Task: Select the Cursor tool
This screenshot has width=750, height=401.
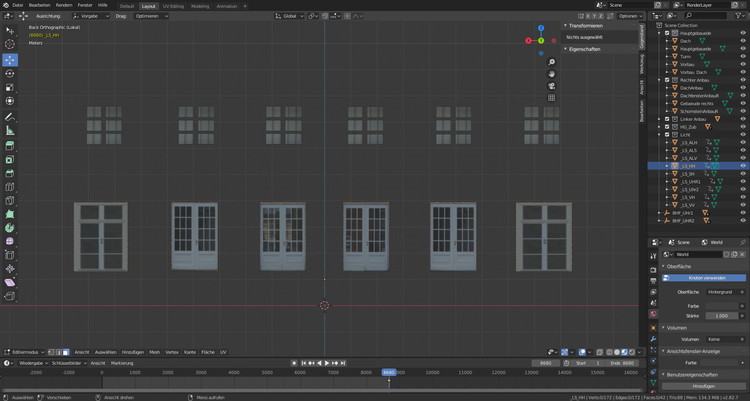Action: point(10,44)
